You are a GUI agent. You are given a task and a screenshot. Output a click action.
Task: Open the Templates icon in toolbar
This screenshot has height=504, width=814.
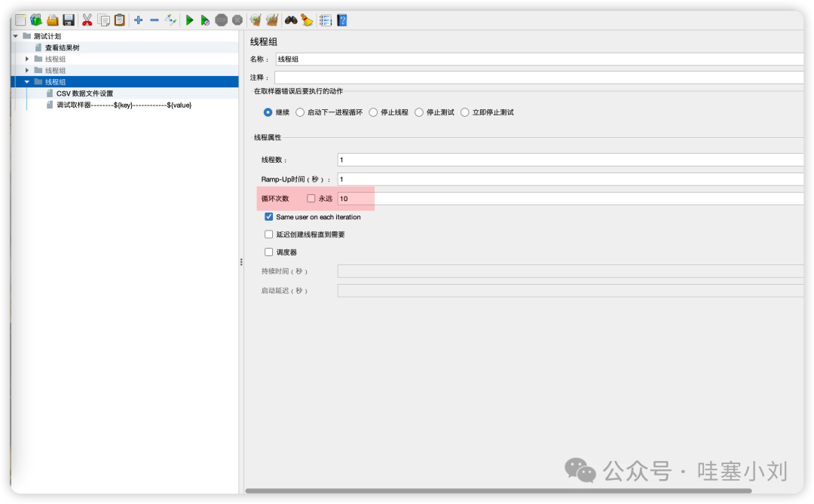coord(36,20)
